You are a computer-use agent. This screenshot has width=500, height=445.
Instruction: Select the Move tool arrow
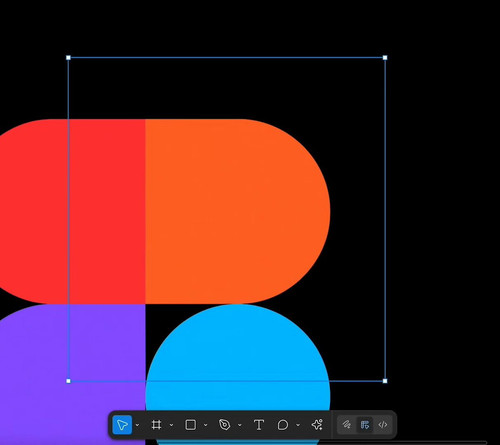pyautogui.click(x=122, y=425)
